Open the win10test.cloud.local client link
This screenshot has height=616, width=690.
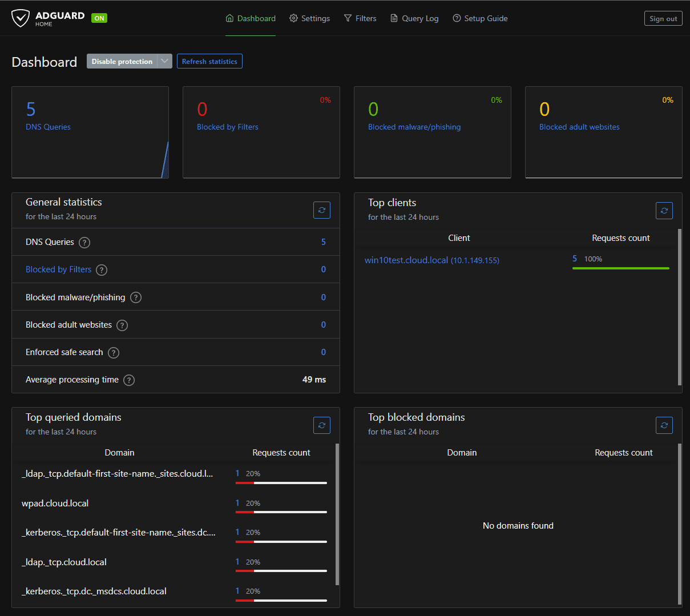tap(406, 260)
